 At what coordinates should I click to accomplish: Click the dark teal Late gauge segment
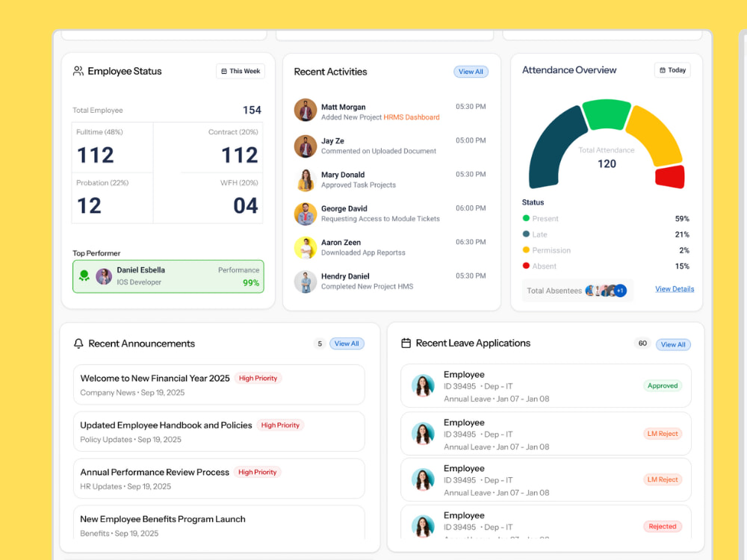(553, 150)
